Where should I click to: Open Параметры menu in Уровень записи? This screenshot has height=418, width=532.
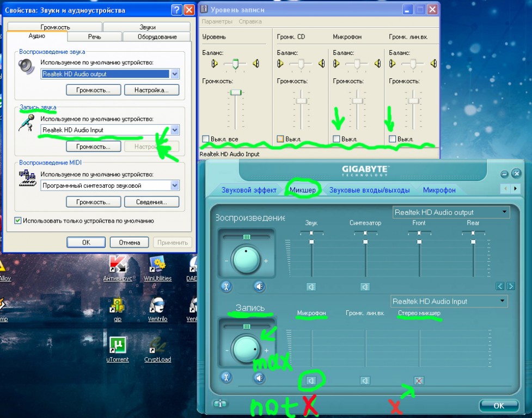(x=217, y=21)
